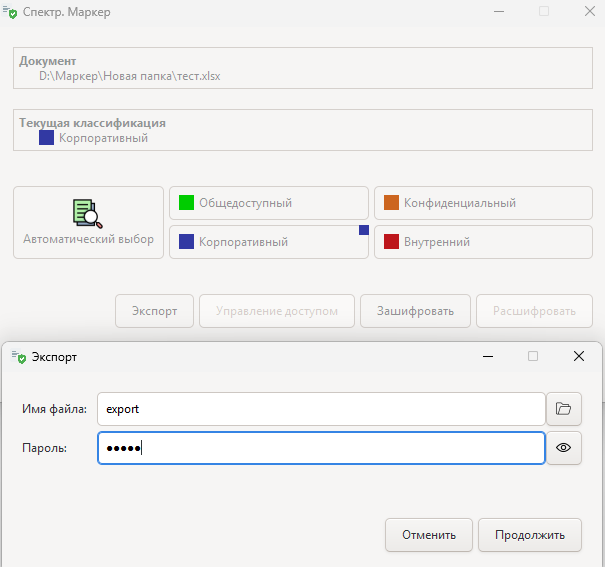Minimize the Экспорт dialog

488,356
